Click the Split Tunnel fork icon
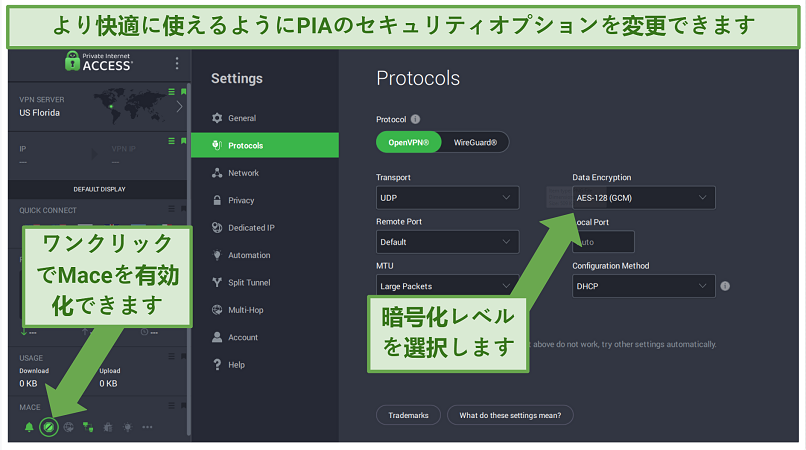Screen dimensions: 806x450 (x=217, y=282)
